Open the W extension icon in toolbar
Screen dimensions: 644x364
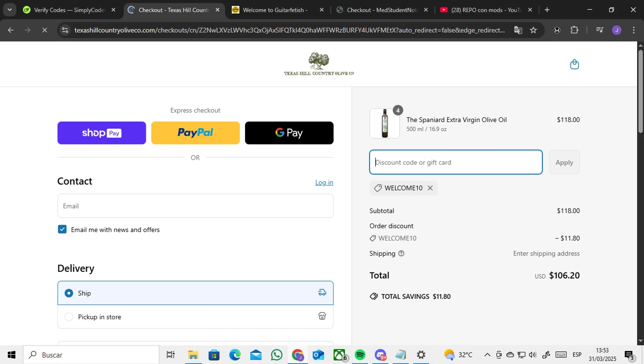[x=557, y=30]
